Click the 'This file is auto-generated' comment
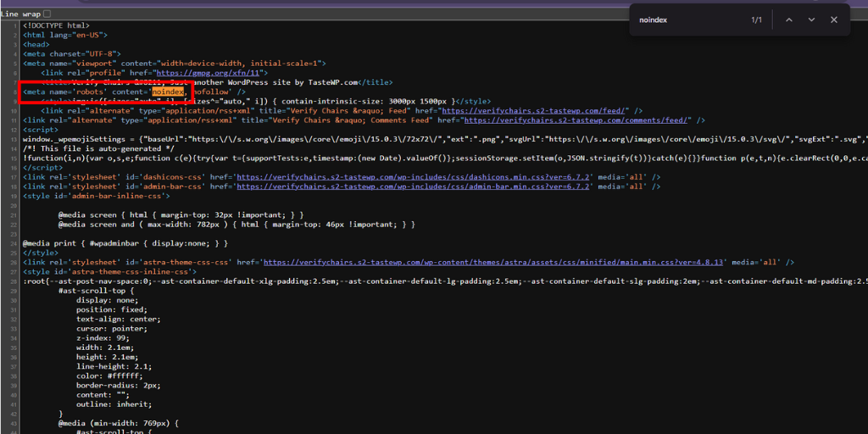Screen dimensions: 868x434 [x=98, y=148]
